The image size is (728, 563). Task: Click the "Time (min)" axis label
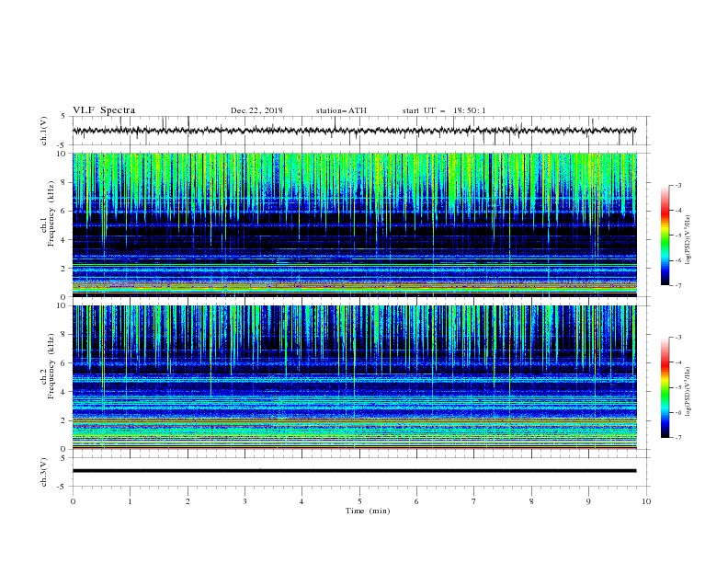[368, 511]
